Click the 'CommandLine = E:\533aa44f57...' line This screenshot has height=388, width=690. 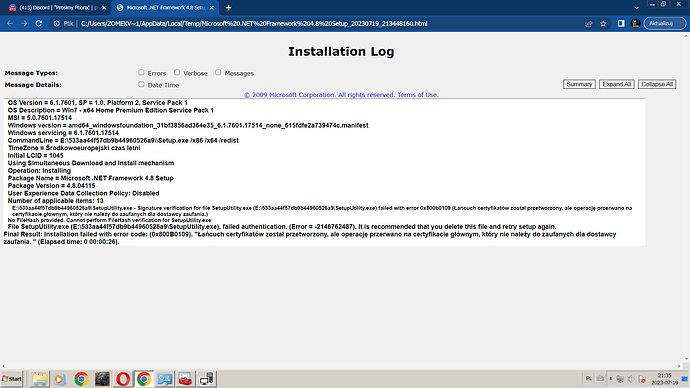tap(123, 140)
